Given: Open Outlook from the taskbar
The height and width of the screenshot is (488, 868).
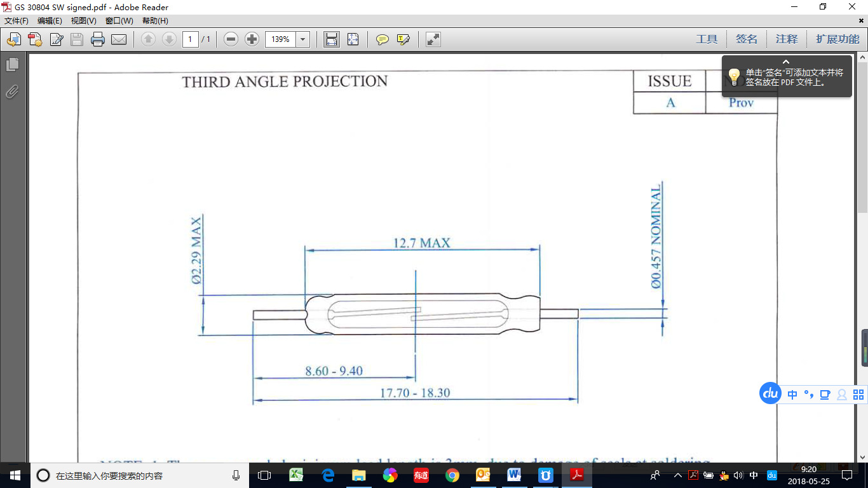Looking at the screenshot, I should tap(484, 475).
